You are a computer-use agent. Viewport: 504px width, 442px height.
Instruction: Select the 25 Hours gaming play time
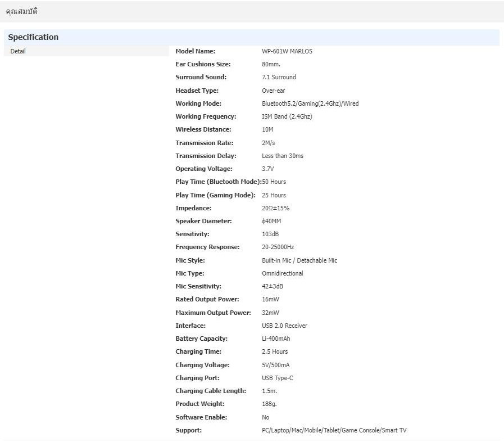274,195
